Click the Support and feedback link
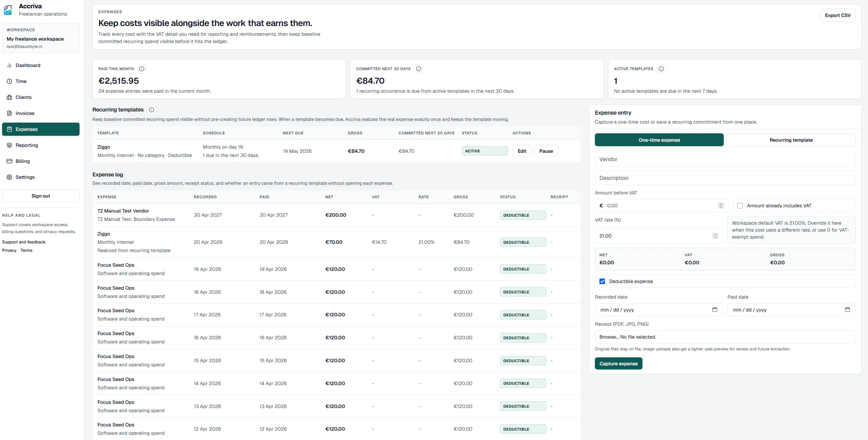Image resolution: width=868 pixels, height=440 pixels. pyautogui.click(x=24, y=242)
